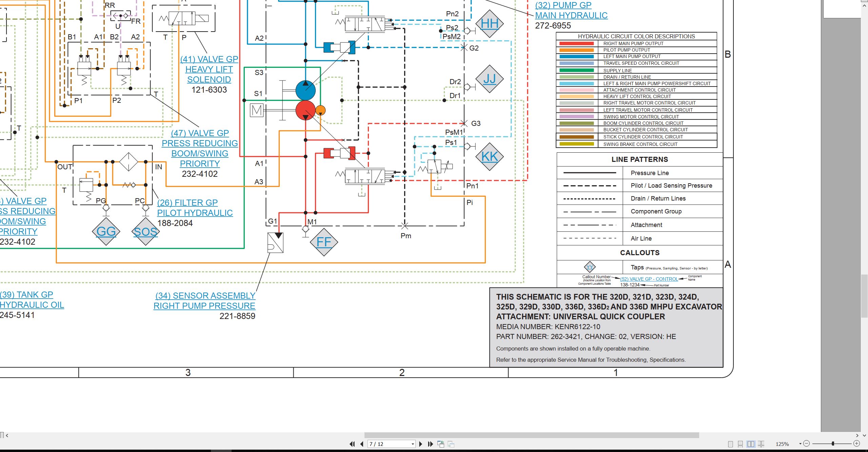
Task: Click the next view icon
Action: coord(451,444)
